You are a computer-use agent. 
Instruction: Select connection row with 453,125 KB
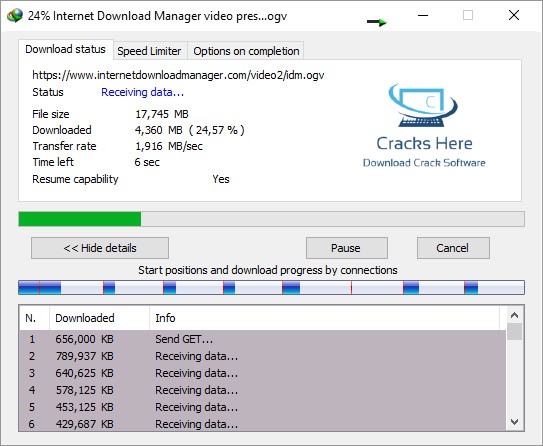tap(262, 407)
